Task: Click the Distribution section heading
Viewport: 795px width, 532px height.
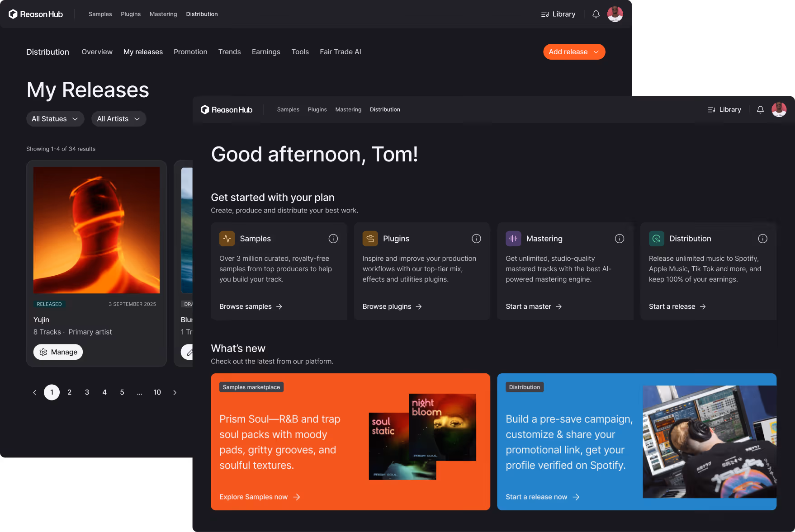Action: (x=47, y=52)
